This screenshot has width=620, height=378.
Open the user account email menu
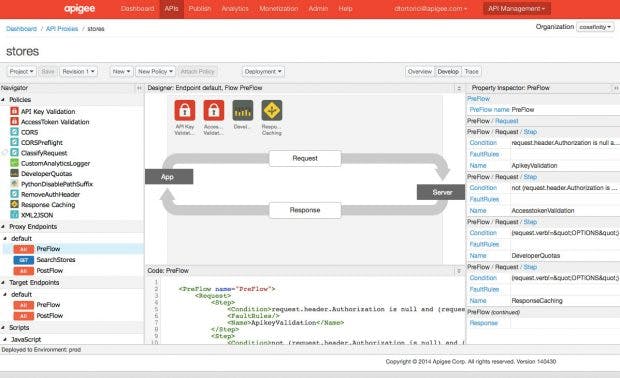coord(430,9)
